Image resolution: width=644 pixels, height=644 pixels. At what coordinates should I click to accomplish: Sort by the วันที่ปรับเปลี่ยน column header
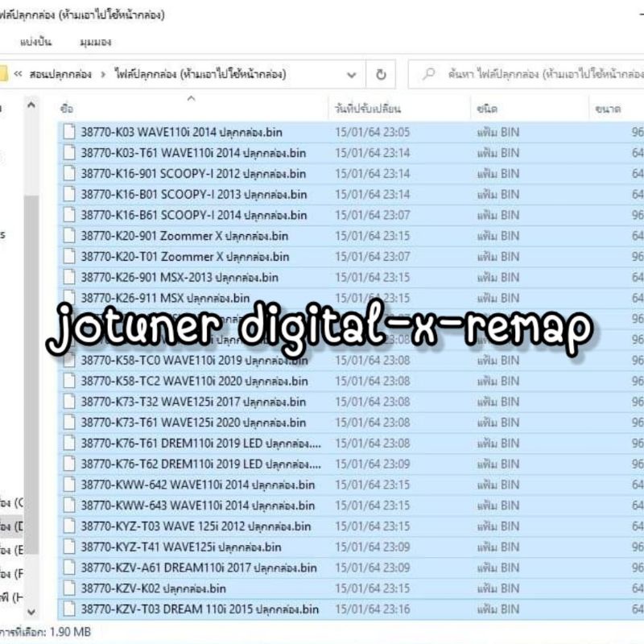pyautogui.click(x=368, y=109)
